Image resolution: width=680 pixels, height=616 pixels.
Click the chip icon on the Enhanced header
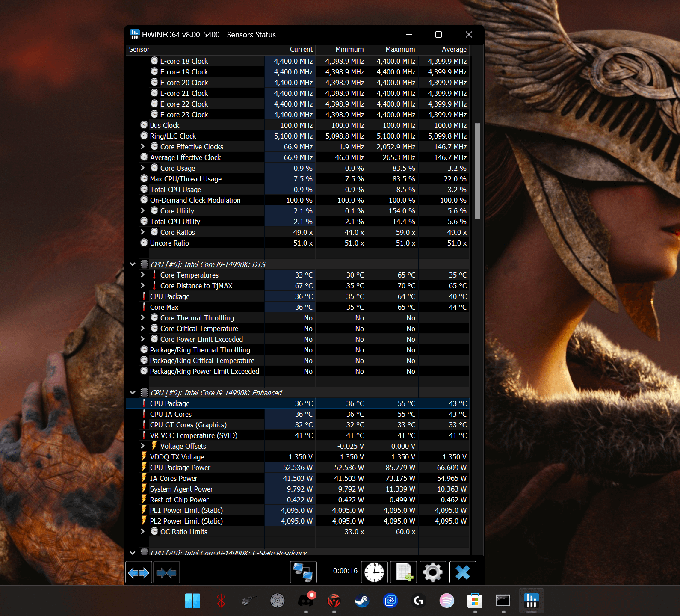tap(144, 392)
